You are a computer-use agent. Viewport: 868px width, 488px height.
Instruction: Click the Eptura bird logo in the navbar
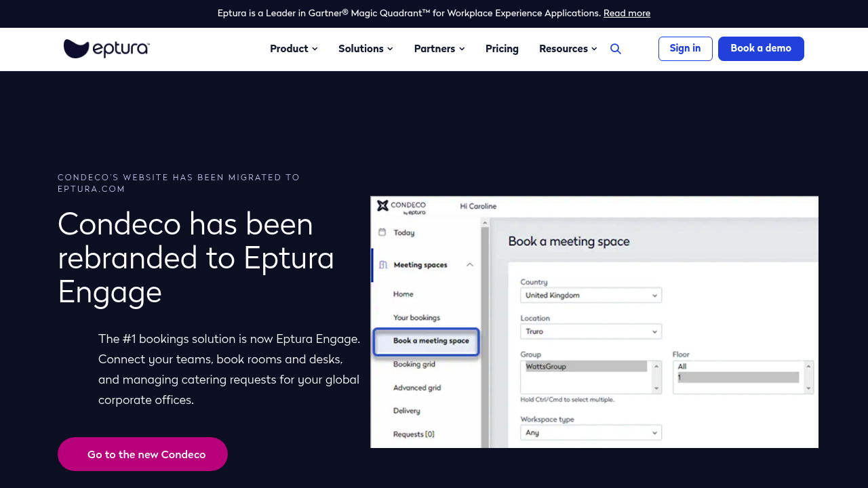(x=77, y=48)
